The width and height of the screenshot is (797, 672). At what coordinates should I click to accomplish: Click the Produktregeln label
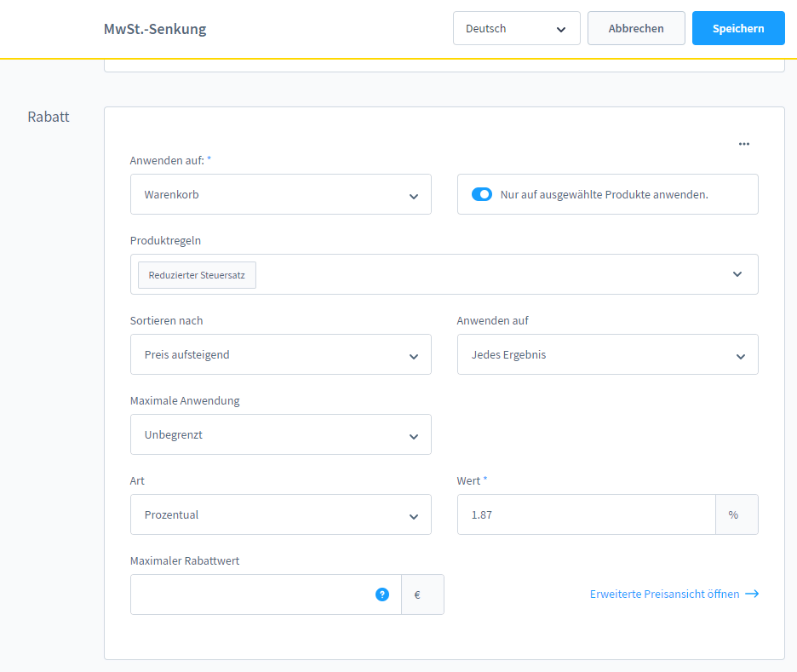tap(165, 240)
